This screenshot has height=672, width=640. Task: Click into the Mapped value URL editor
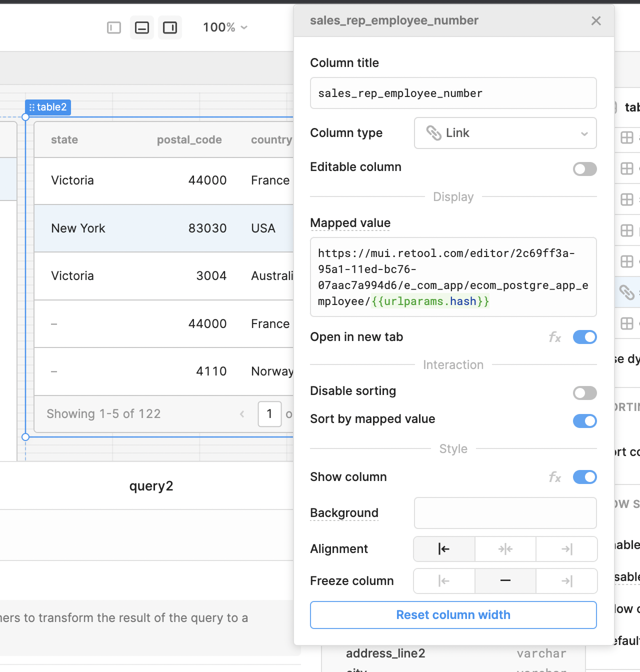[x=453, y=277]
